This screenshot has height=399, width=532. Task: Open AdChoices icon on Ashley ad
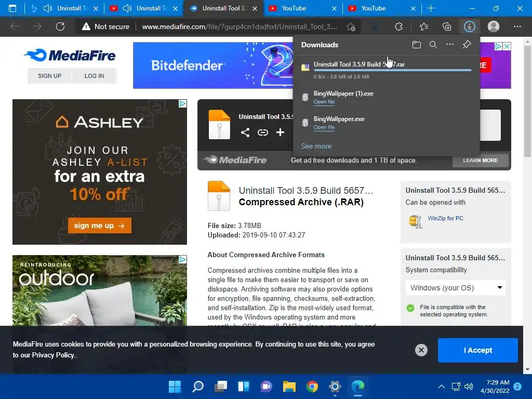pos(182,103)
